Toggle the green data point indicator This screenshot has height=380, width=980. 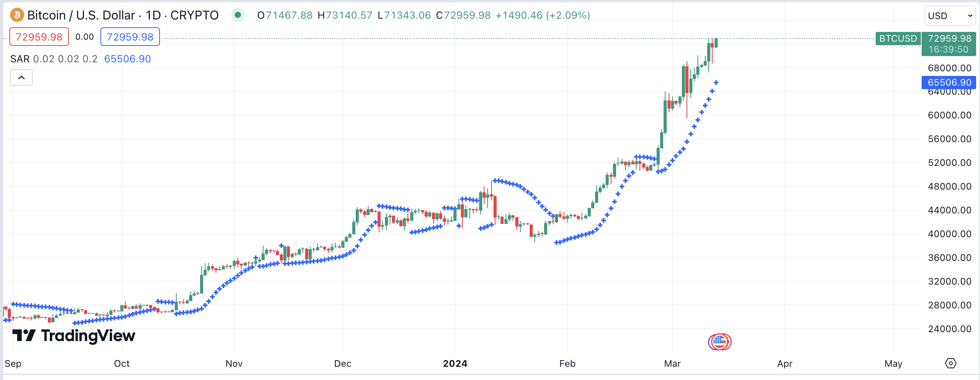(238, 15)
